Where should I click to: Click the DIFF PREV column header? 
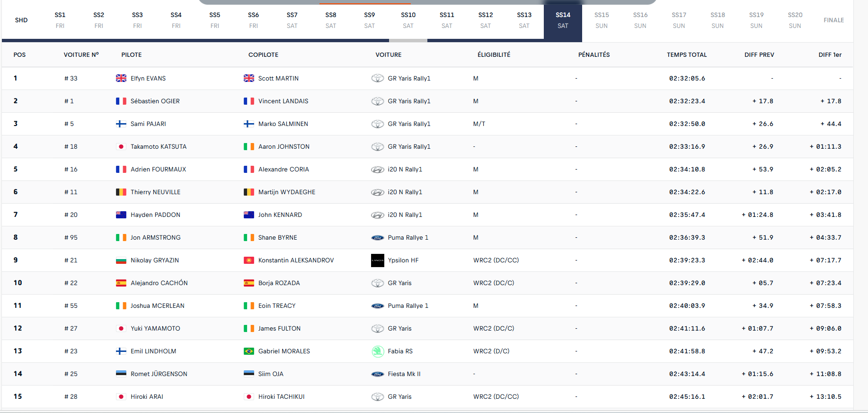759,55
